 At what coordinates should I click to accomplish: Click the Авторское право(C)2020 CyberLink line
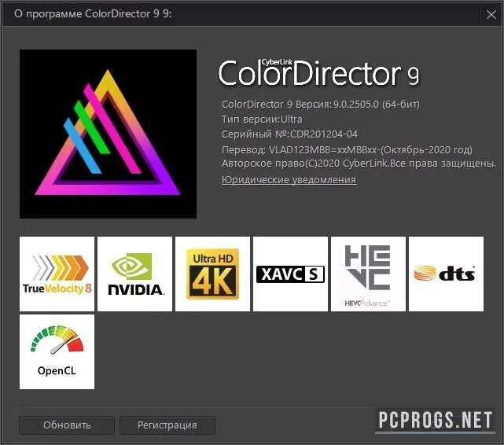[359, 164]
